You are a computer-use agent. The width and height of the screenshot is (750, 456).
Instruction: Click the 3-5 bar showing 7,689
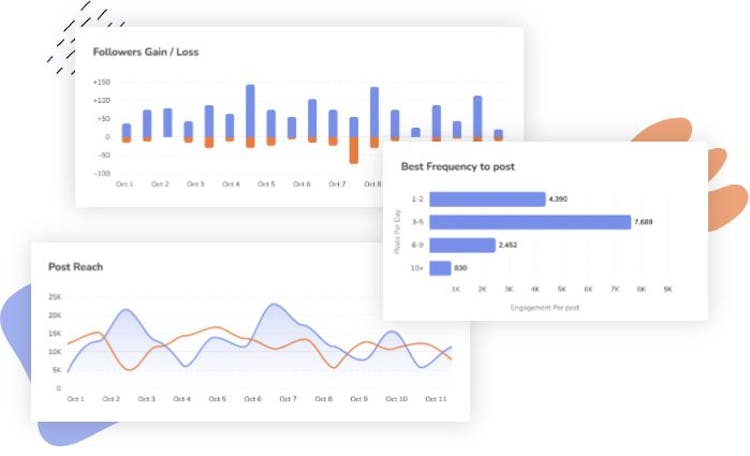tap(530, 222)
